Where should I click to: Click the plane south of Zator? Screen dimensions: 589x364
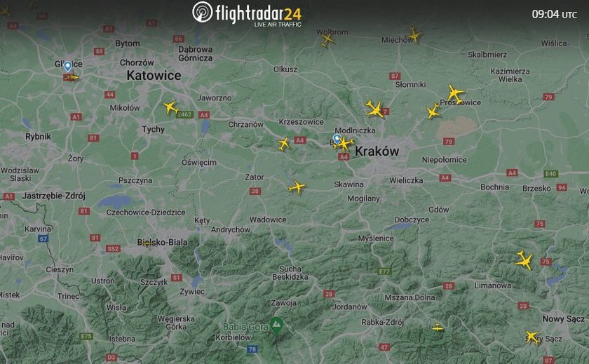pos(297,187)
